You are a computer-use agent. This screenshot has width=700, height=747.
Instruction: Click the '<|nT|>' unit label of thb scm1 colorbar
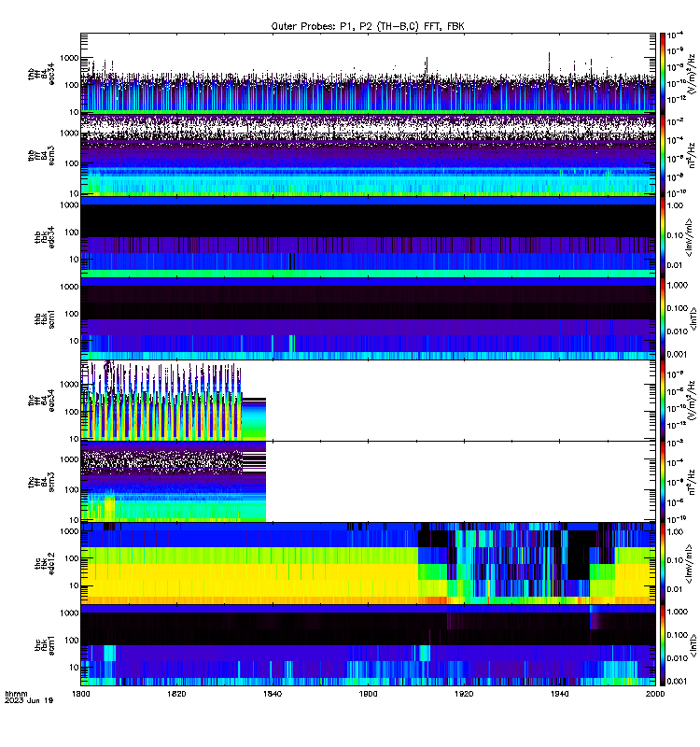693,318
